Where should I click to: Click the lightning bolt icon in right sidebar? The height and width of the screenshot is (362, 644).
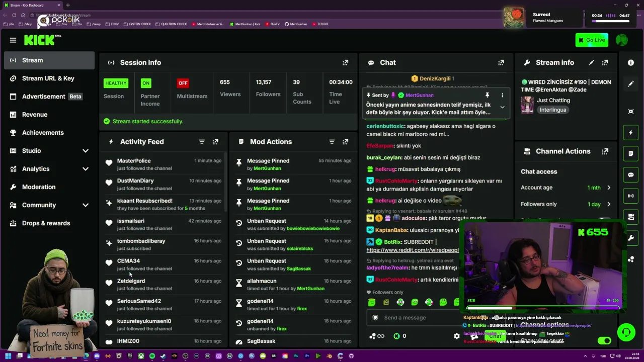[x=631, y=133]
